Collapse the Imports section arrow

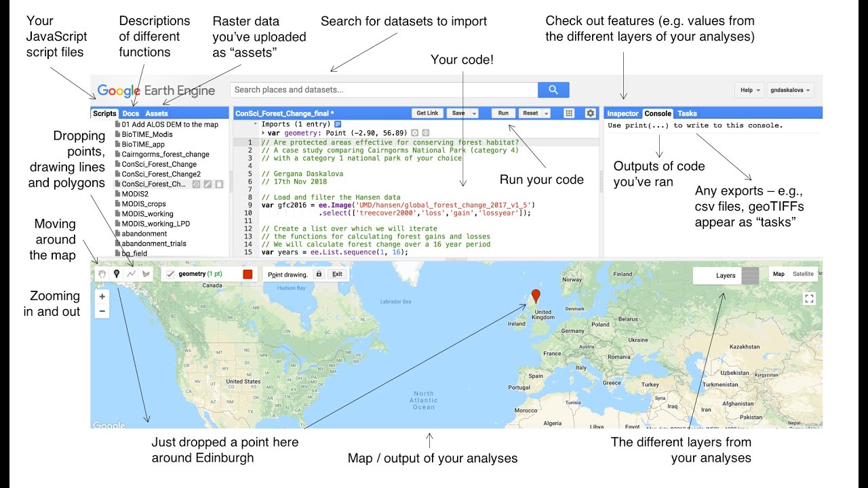point(256,124)
